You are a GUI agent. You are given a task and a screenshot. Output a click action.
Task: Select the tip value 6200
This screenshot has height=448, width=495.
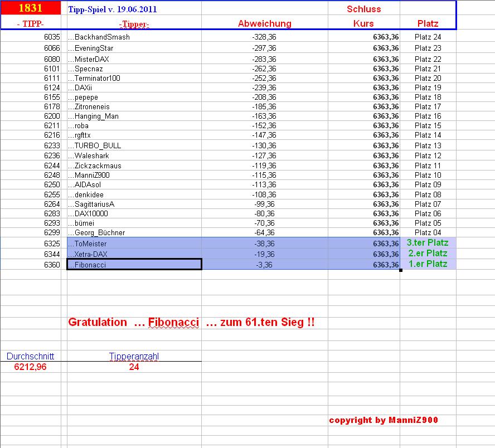pos(52,116)
